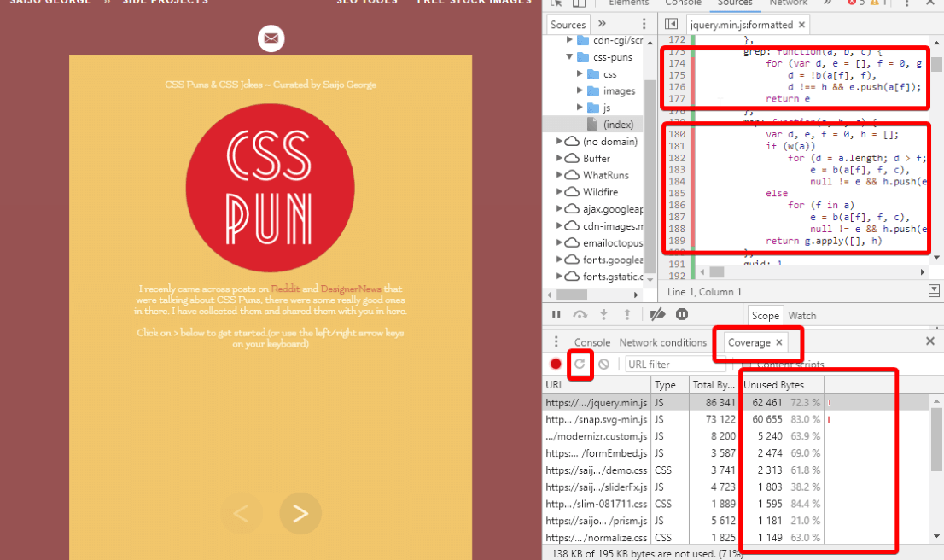Click the Step out debugger icon
Viewport: 944px width, 560px height.
click(x=627, y=314)
